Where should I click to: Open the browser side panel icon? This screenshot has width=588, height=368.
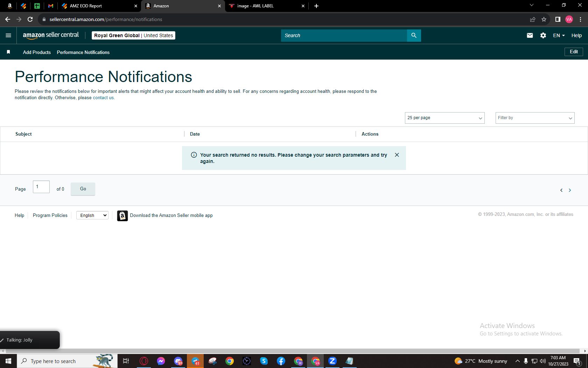(558, 19)
